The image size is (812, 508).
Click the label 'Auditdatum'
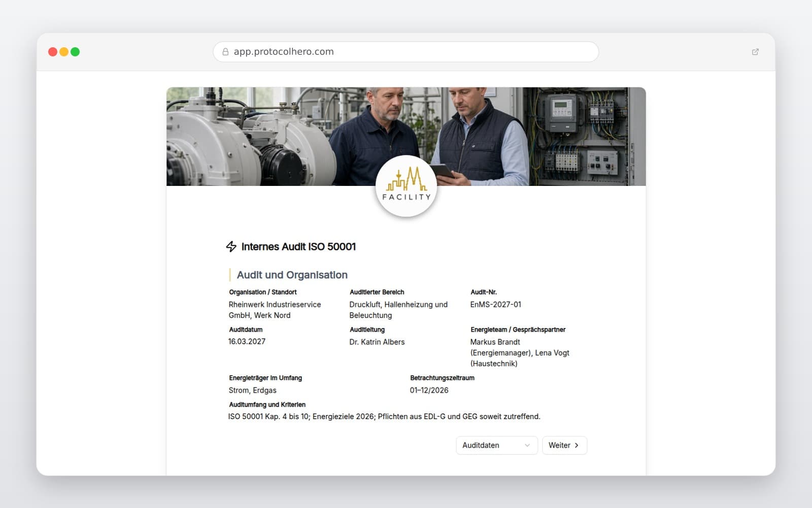coord(246,330)
